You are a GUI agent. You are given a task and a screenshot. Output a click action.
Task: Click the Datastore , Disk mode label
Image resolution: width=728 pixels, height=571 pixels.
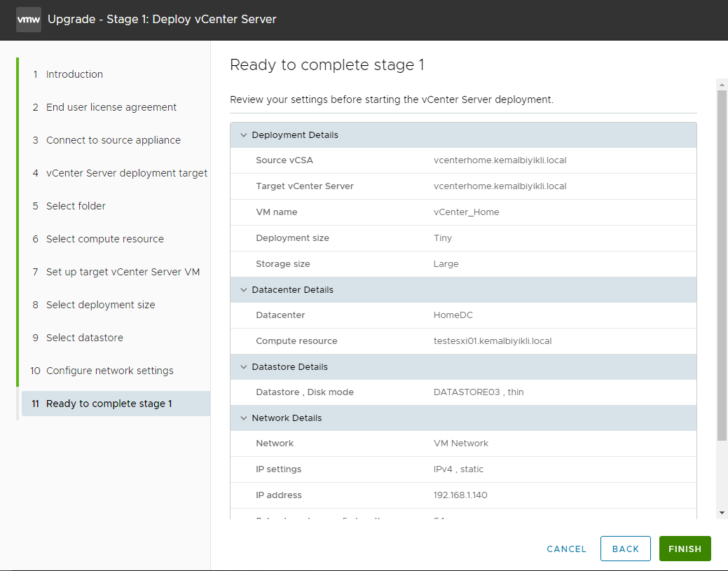pos(305,392)
